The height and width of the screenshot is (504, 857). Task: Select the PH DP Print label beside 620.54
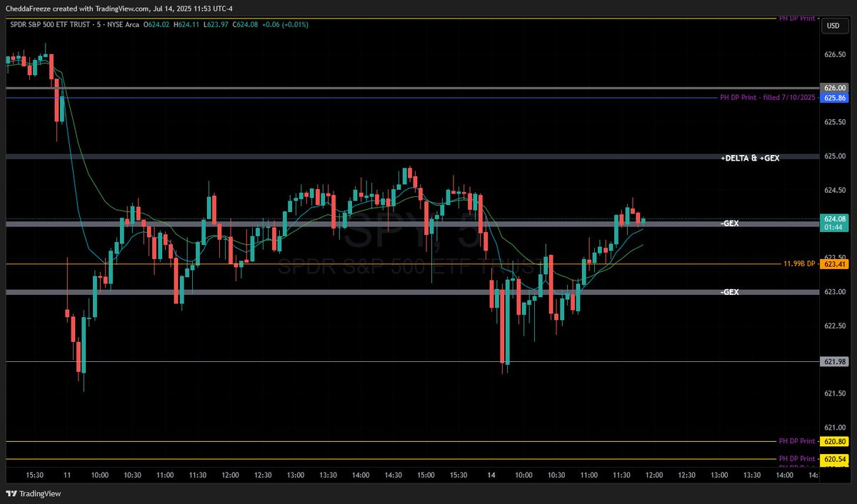(x=797, y=459)
